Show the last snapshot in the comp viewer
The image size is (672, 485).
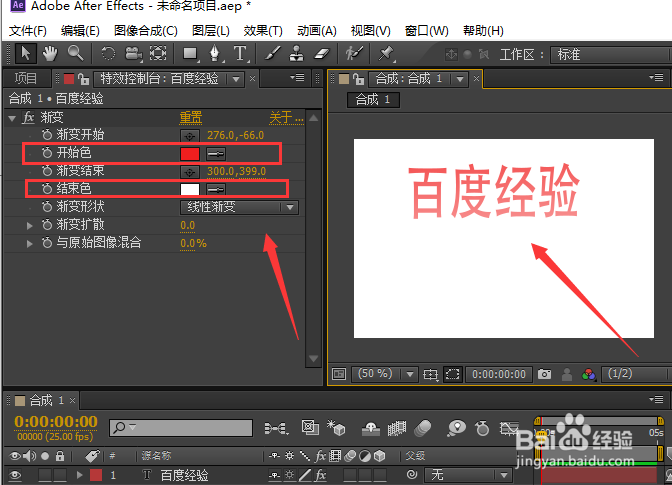567,374
